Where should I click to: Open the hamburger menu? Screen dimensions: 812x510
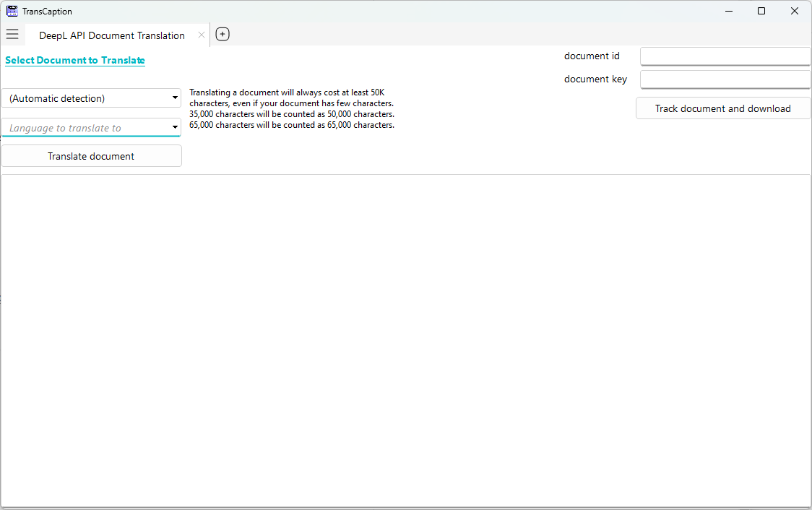click(x=12, y=34)
